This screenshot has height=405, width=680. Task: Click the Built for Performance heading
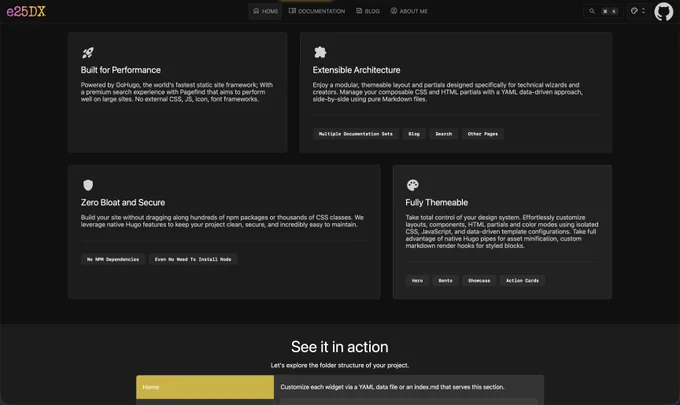click(x=121, y=70)
